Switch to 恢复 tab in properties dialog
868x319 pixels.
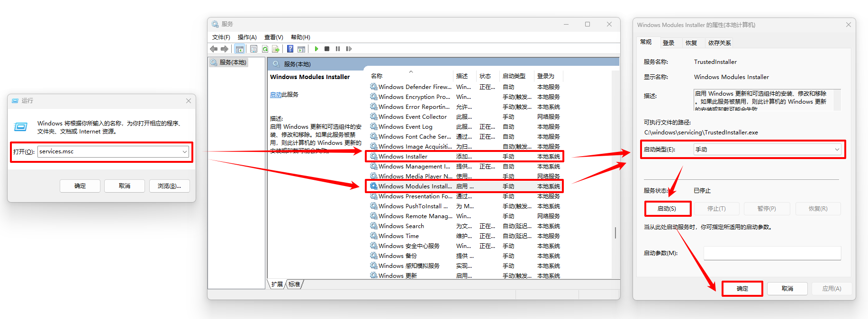coord(691,43)
